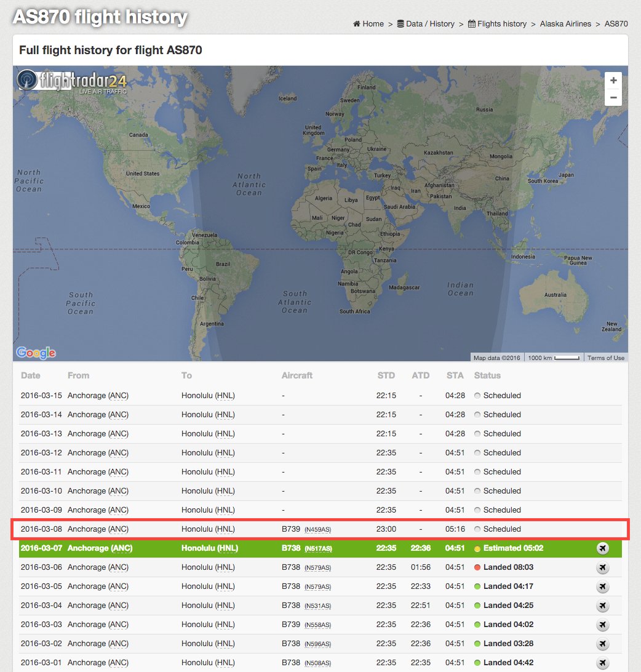Click aircraft registration N531AS
This screenshot has width=641, height=672.
click(318, 606)
